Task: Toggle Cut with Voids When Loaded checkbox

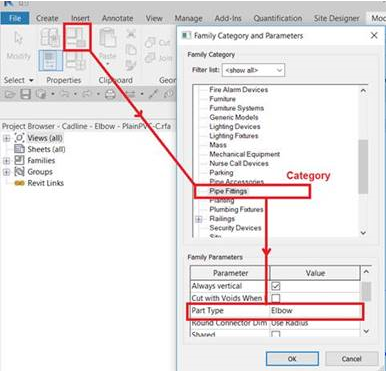Action: (276, 298)
